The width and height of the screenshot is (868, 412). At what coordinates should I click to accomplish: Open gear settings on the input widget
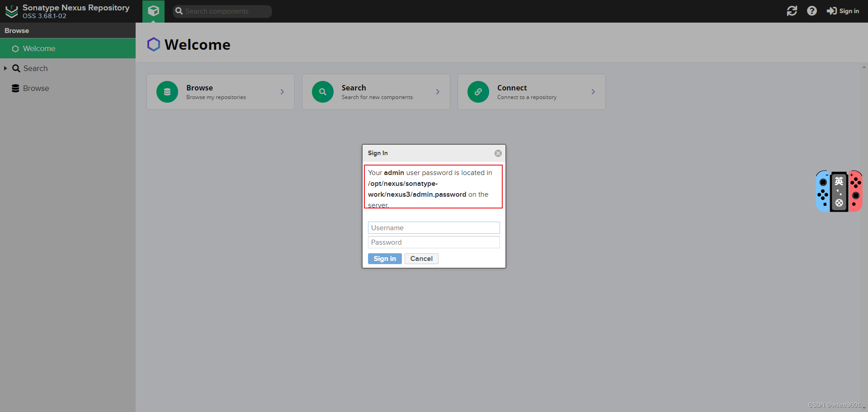pyautogui.click(x=839, y=203)
